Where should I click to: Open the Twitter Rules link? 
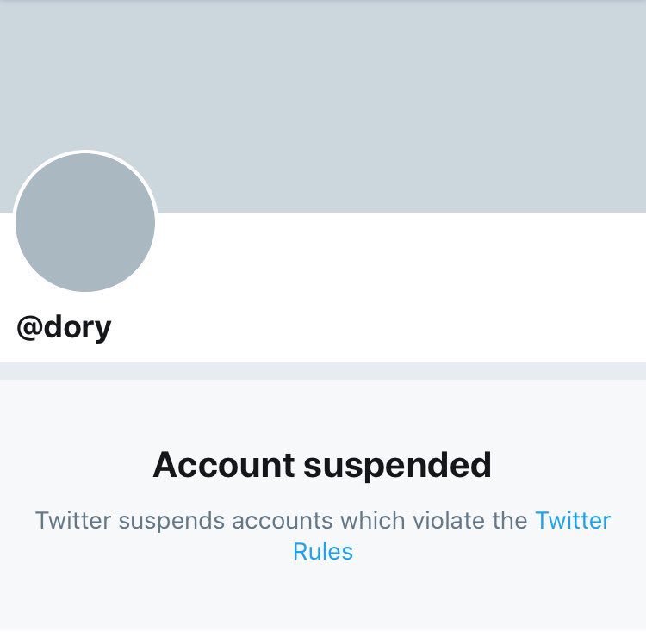(x=573, y=521)
